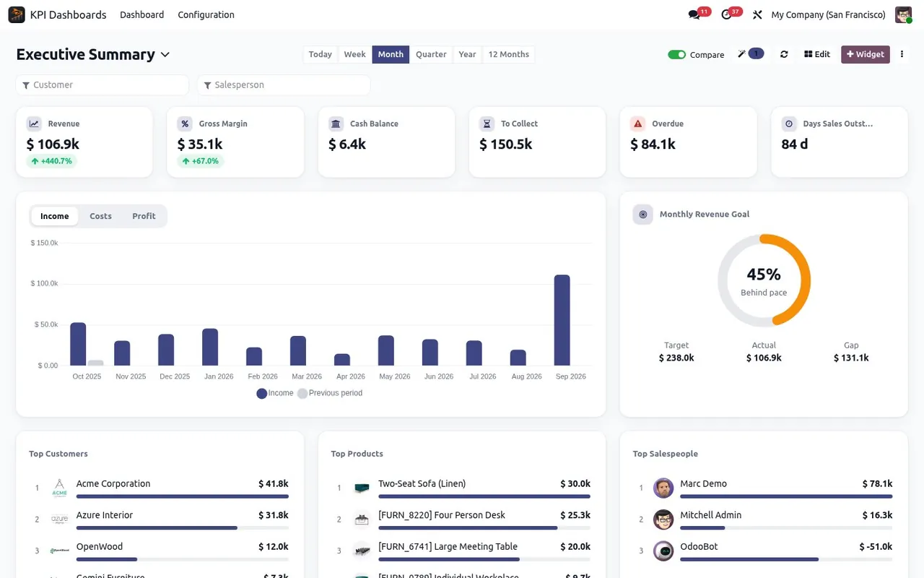This screenshot has height=578, width=924.
Task: Open the three-dot more options menu
Action: 902,54
